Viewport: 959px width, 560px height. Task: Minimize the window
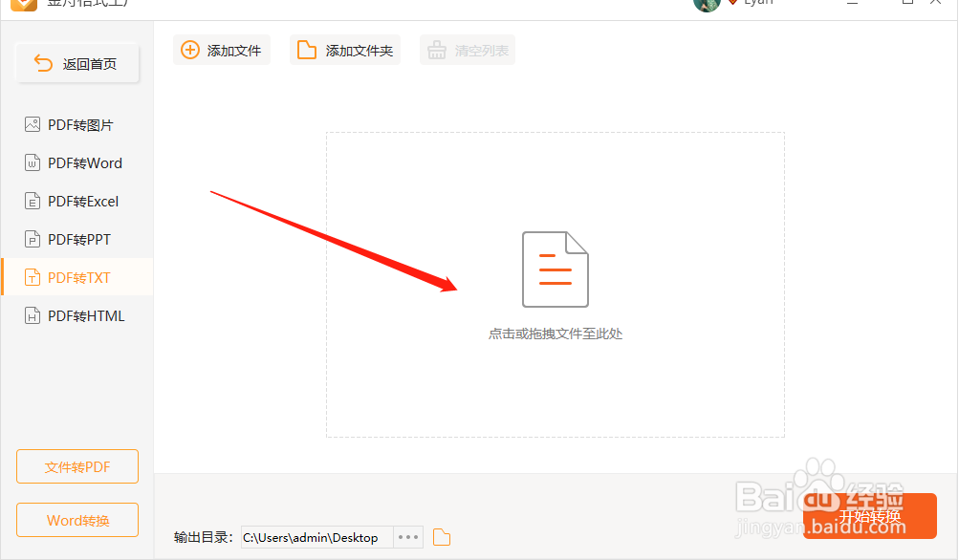(852, 3)
